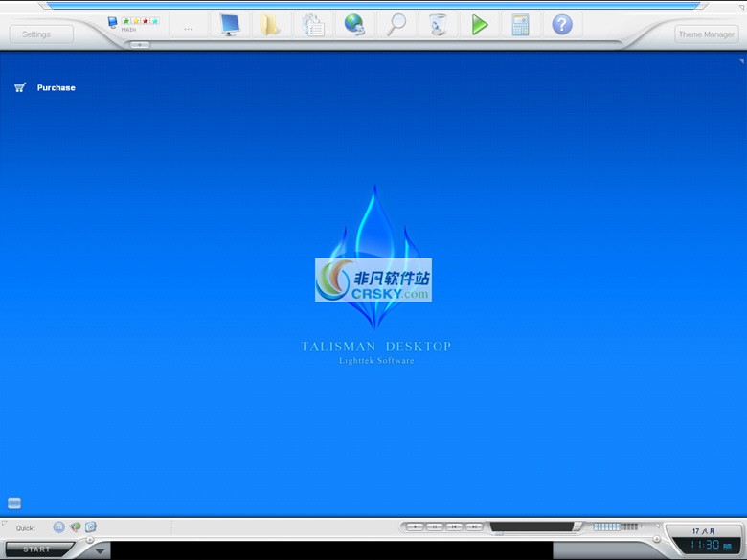The width and height of the screenshot is (747, 560).
Task: Click the date display above clock
Action: tap(704, 530)
